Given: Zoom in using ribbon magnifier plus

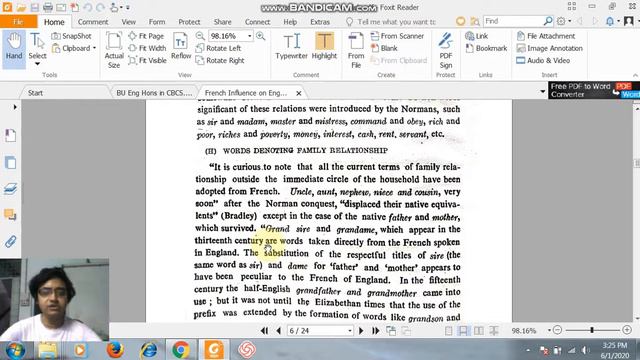Looking at the screenshot, I should (x=260, y=36).
